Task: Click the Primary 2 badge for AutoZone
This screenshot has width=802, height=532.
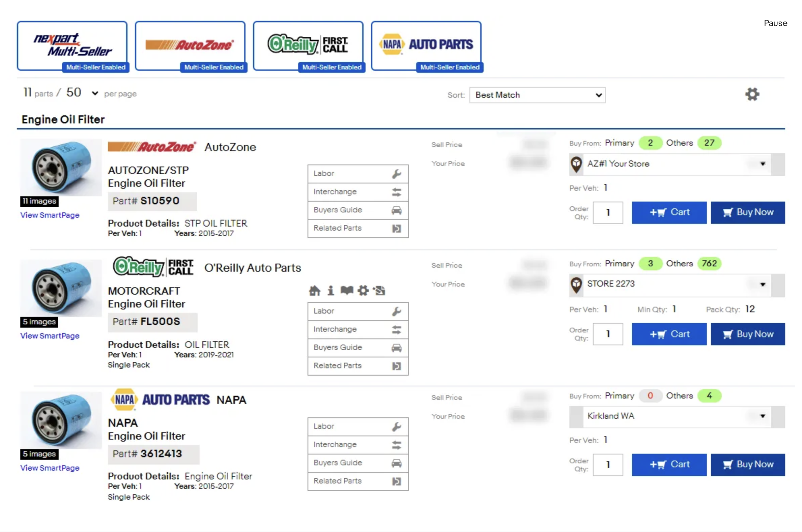Action: (x=650, y=143)
